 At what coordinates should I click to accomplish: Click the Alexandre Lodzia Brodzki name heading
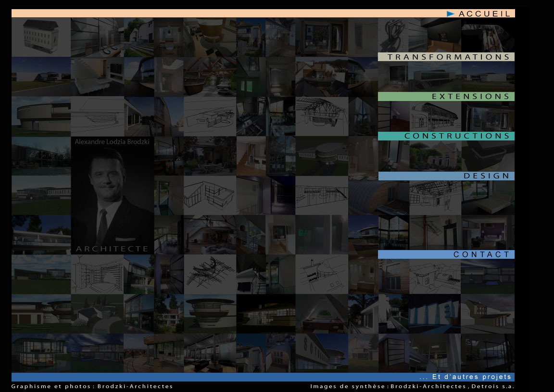point(112,142)
